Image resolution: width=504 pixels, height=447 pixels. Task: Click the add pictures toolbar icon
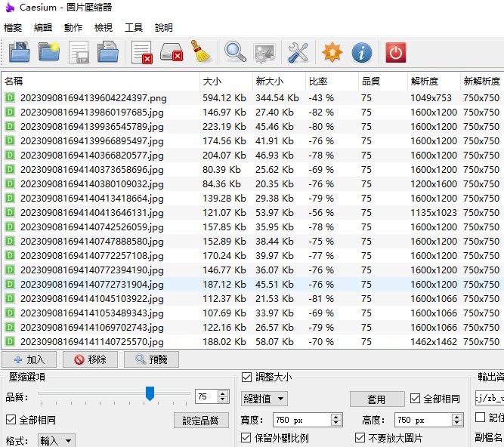19,52
